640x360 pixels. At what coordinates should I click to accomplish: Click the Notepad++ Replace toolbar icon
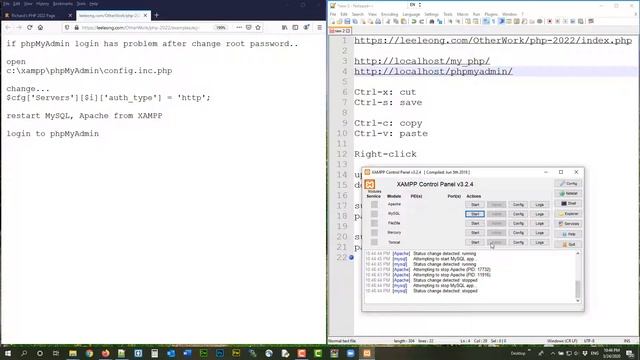[x=440, y=21]
